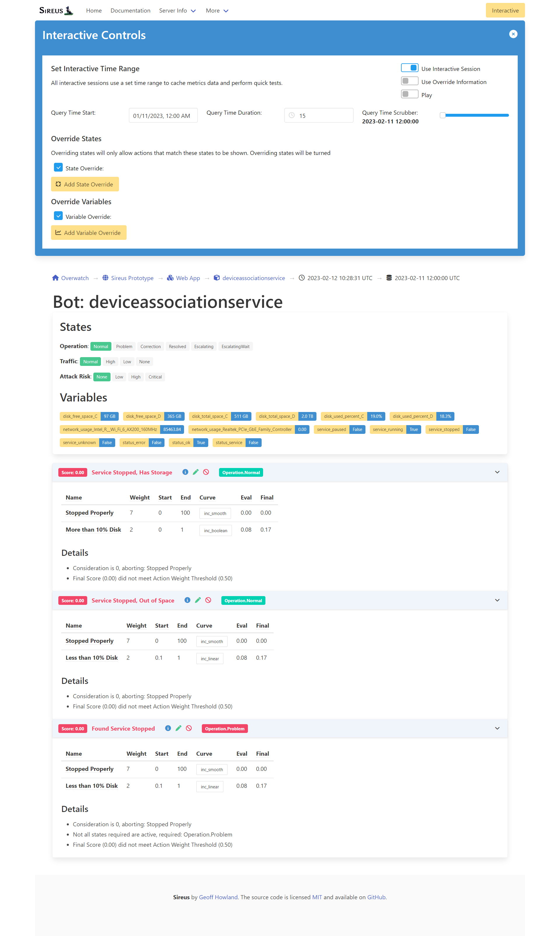
Task: Toggle Use Interactive Session switch
Action: pos(409,68)
